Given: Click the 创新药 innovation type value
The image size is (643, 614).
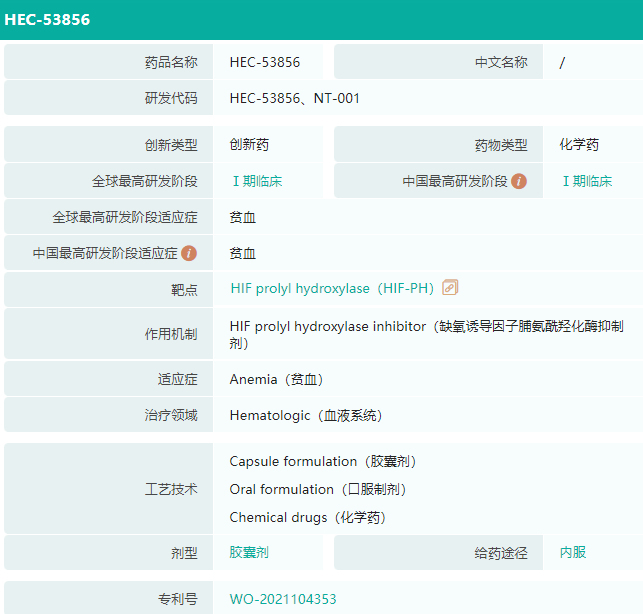Looking at the screenshot, I should tap(249, 145).
